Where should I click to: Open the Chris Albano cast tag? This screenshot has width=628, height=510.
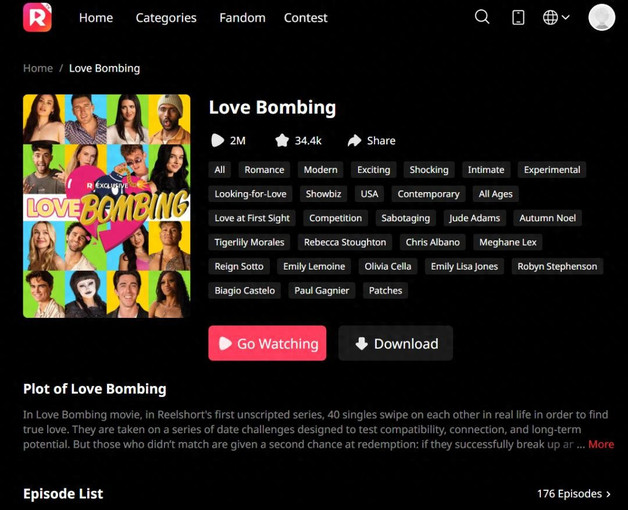[433, 242]
